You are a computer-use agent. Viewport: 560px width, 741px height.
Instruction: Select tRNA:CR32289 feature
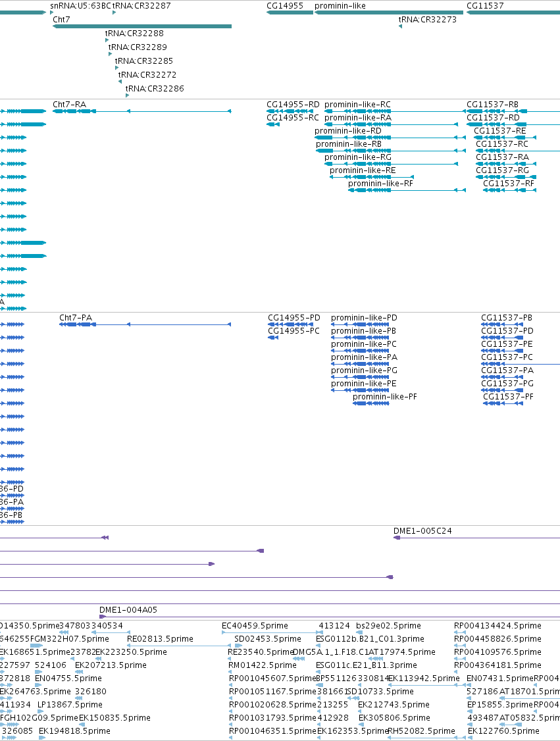click(138, 47)
